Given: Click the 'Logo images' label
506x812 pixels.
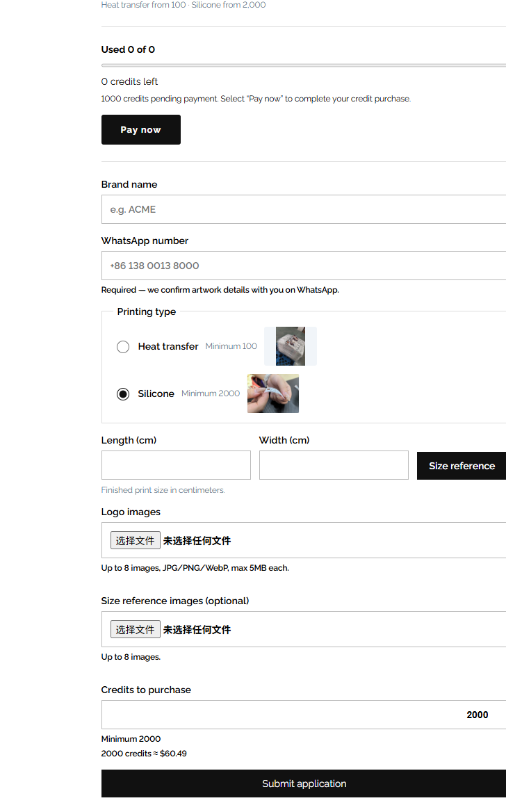Looking at the screenshot, I should (x=131, y=512).
